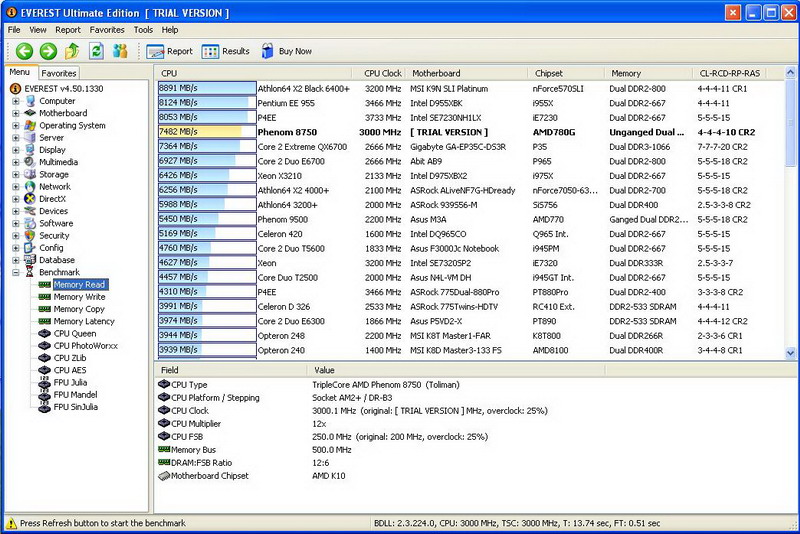Expand the Display tree node

[16, 150]
